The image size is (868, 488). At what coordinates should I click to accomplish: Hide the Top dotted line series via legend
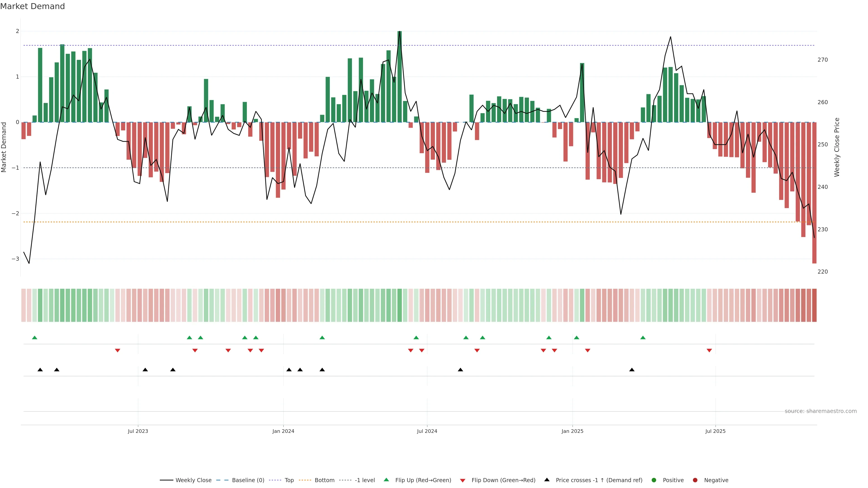click(289, 480)
